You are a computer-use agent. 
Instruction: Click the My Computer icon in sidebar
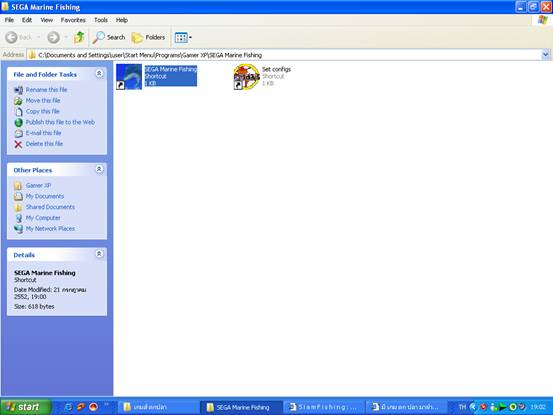(x=18, y=218)
